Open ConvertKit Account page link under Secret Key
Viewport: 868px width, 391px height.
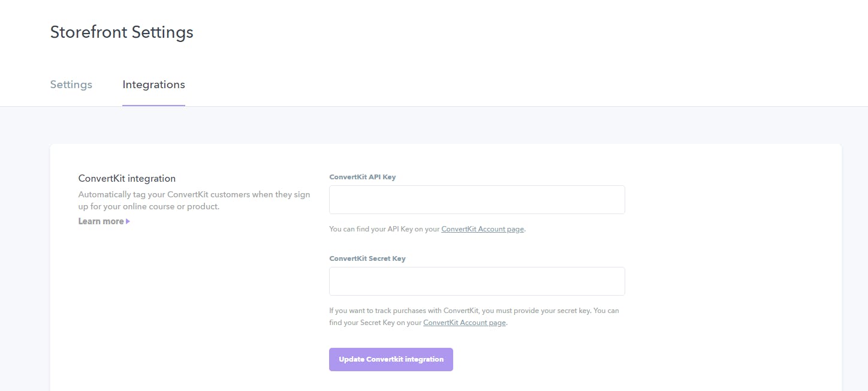(x=465, y=323)
